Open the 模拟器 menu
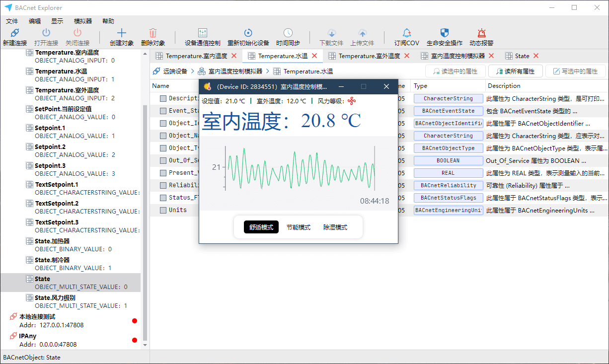609x364 pixels. [x=83, y=21]
